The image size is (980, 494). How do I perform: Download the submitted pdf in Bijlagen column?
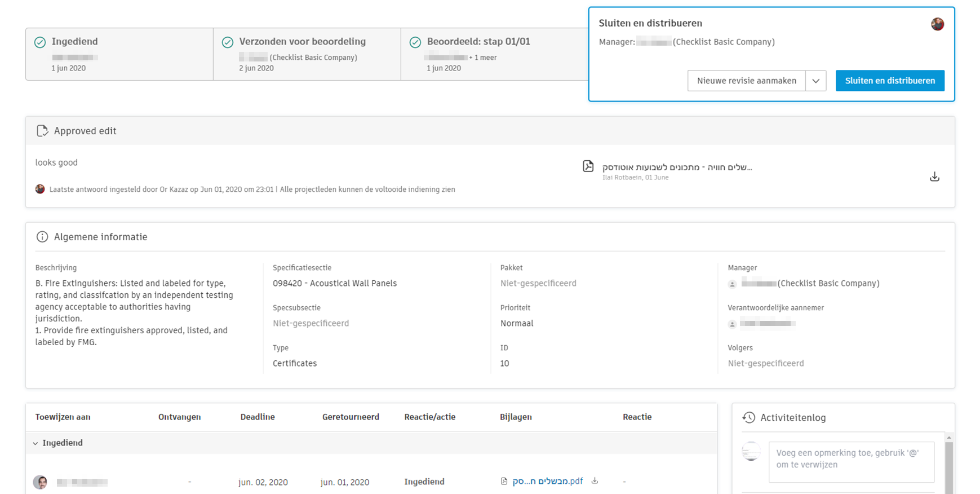(595, 481)
